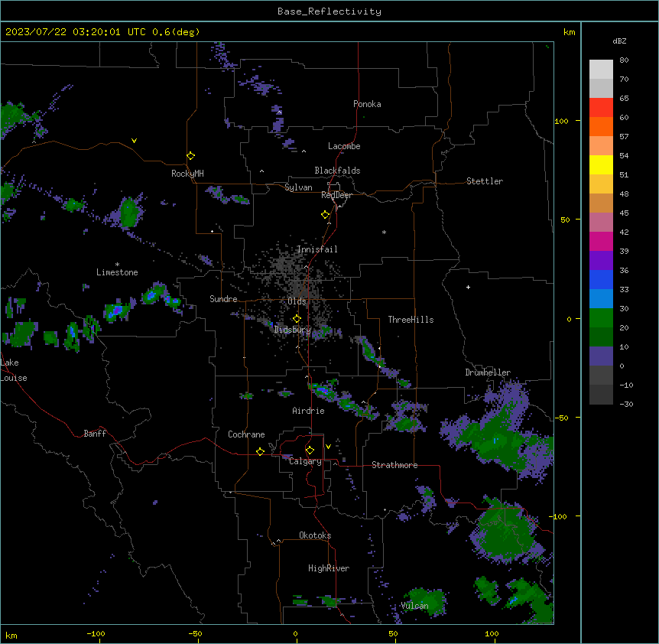Click the -100 label on bottom axis
Viewport: 659px width, 644px height.
[x=96, y=633]
